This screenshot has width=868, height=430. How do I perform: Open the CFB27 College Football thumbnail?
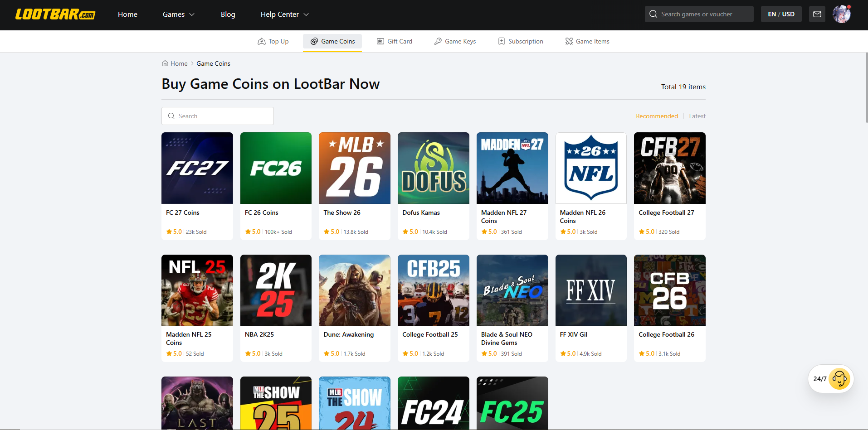670,168
